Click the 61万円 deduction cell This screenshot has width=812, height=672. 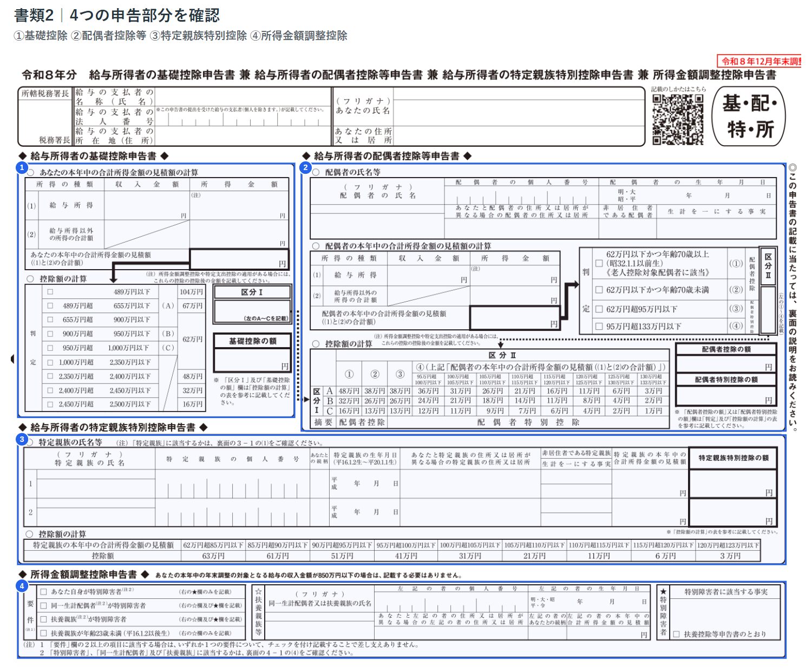[x=278, y=556]
